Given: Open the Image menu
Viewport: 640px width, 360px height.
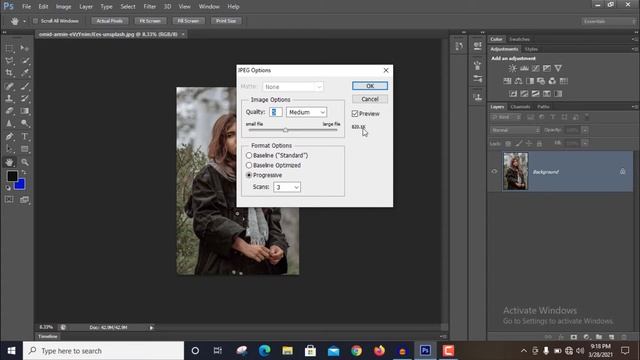Looking at the screenshot, I should [63, 7].
